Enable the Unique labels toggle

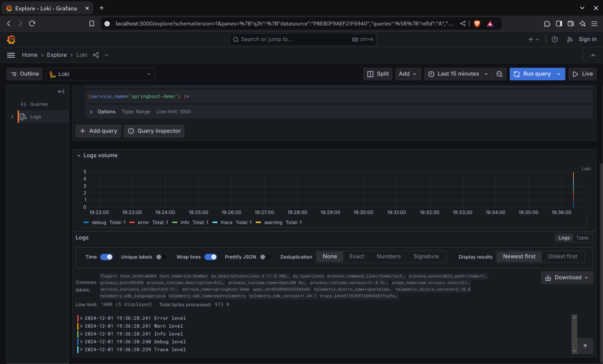pyautogui.click(x=162, y=257)
